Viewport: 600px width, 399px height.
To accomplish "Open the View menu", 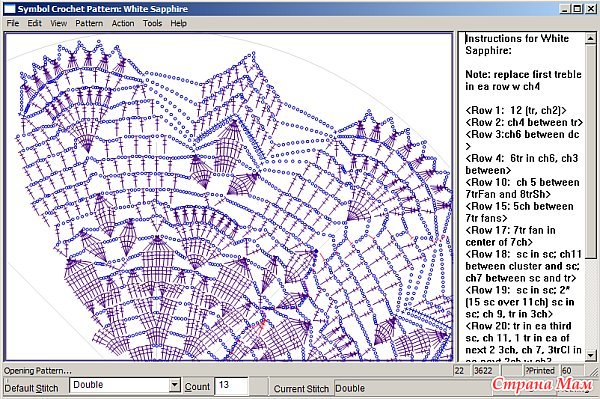I will [x=59, y=23].
